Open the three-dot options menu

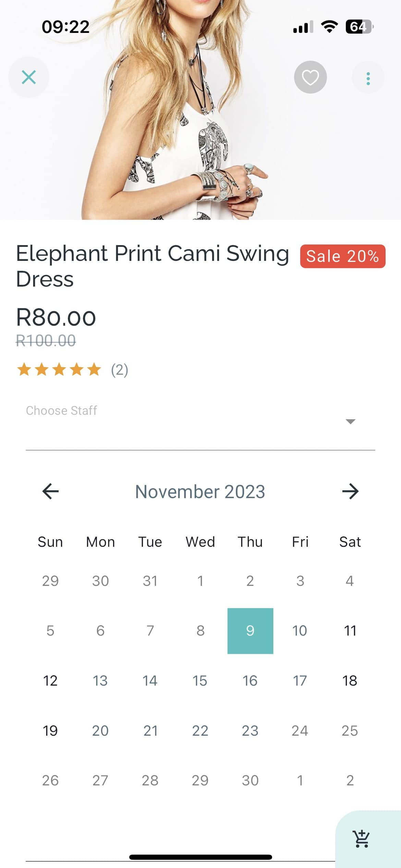[368, 77]
